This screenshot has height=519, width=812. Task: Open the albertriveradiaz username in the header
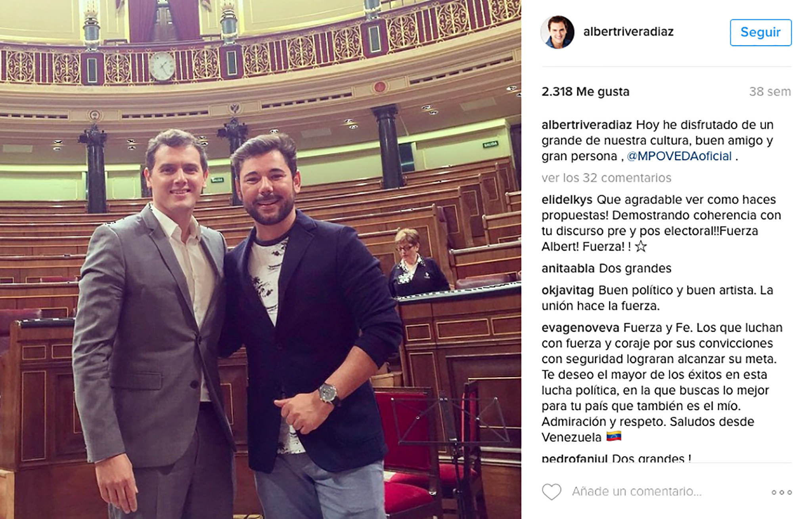628,32
